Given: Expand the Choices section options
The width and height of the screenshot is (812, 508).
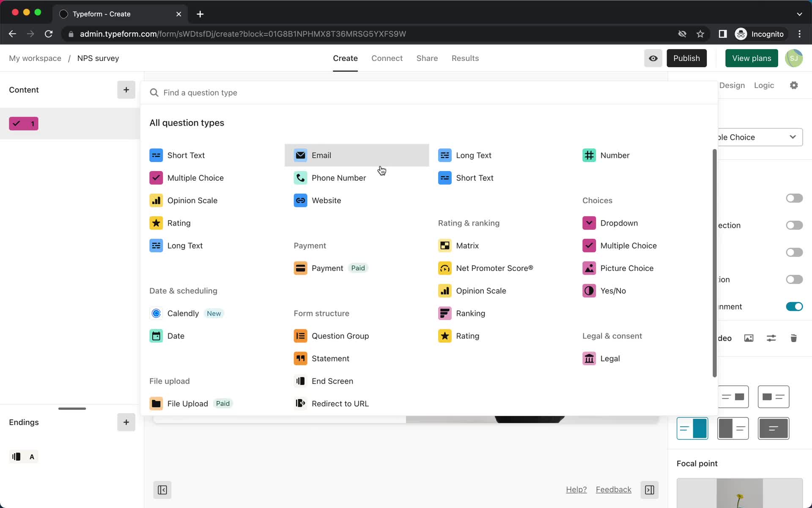Looking at the screenshot, I should point(598,200).
